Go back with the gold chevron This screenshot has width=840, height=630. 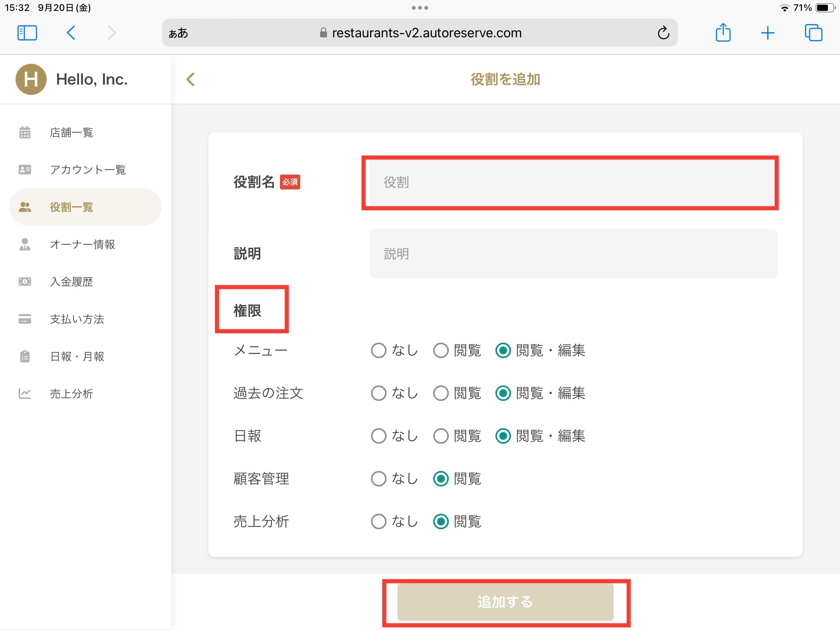(191, 79)
